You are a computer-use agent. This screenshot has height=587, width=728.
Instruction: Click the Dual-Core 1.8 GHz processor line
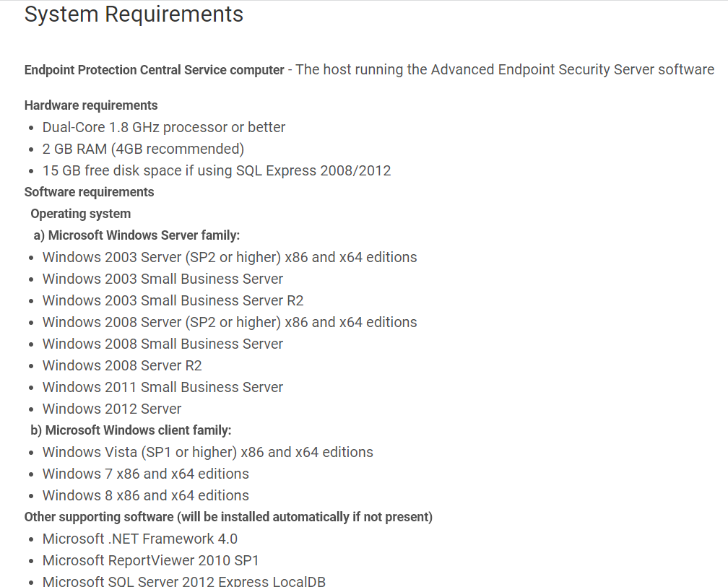tap(163, 127)
